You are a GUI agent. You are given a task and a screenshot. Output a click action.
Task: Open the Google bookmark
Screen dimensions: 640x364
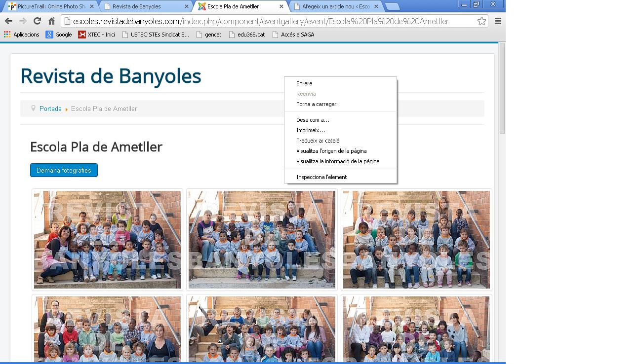tap(59, 35)
